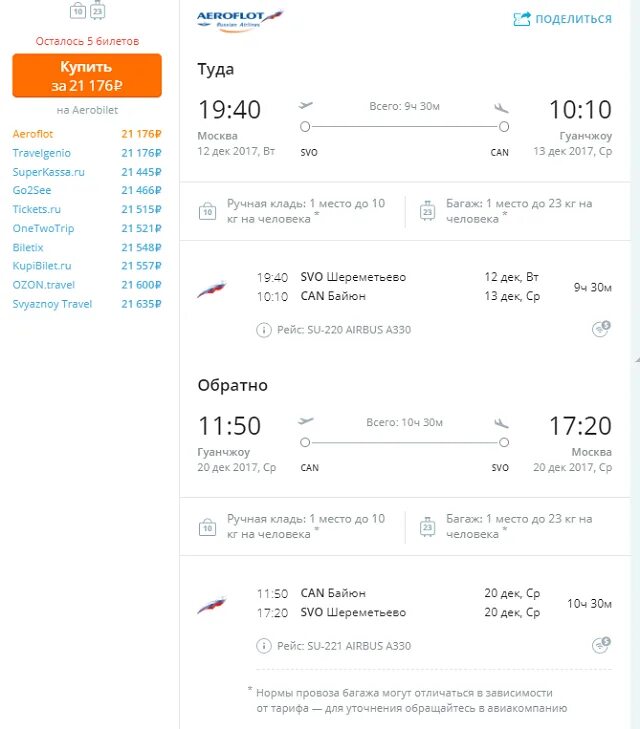Open the Travelgenio price offer

[x=87, y=153]
